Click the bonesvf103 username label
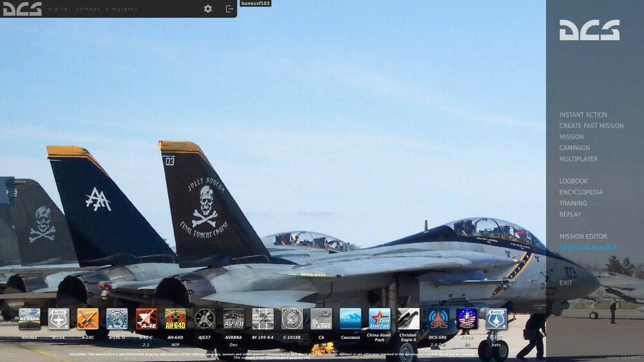The height and width of the screenshot is (362, 644). click(x=256, y=3)
